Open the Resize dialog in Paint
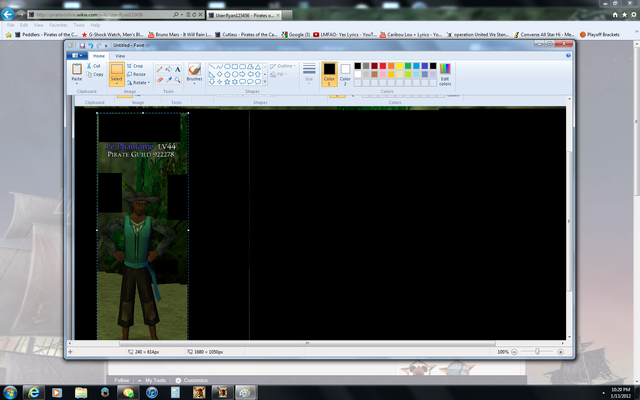 tap(136, 74)
